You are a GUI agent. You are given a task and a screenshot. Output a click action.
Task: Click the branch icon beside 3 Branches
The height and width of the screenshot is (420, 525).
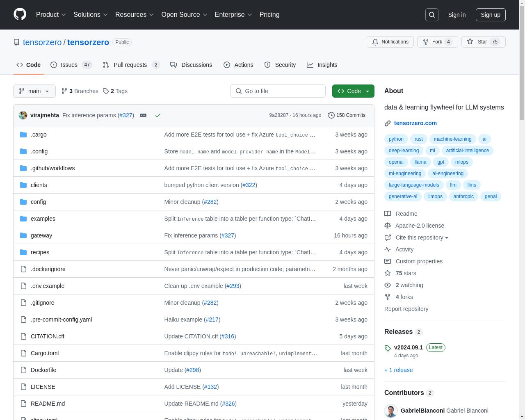click(64, 91)
